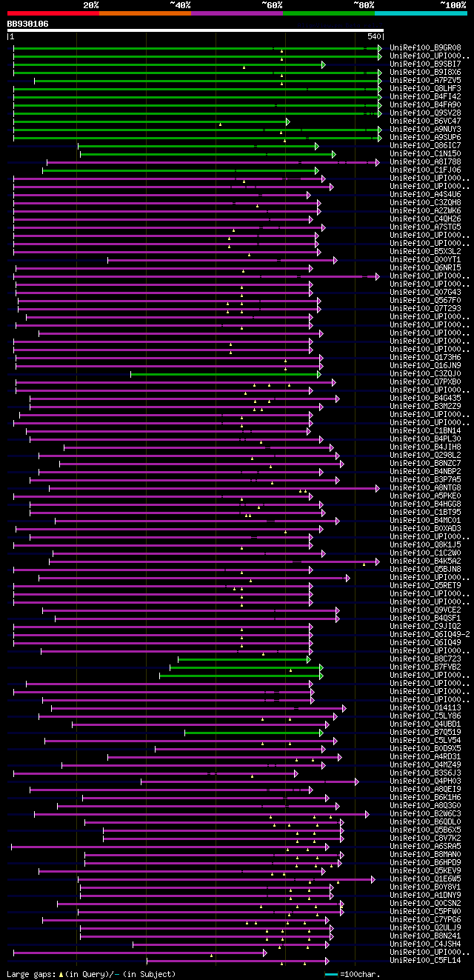Select the UniRef100_B5X3L2 label
The height and width of the screenshot is (980, 474).
(425, 251)
